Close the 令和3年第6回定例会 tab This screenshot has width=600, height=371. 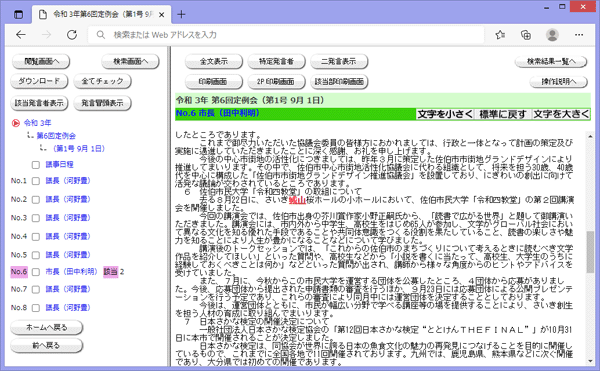161,15
